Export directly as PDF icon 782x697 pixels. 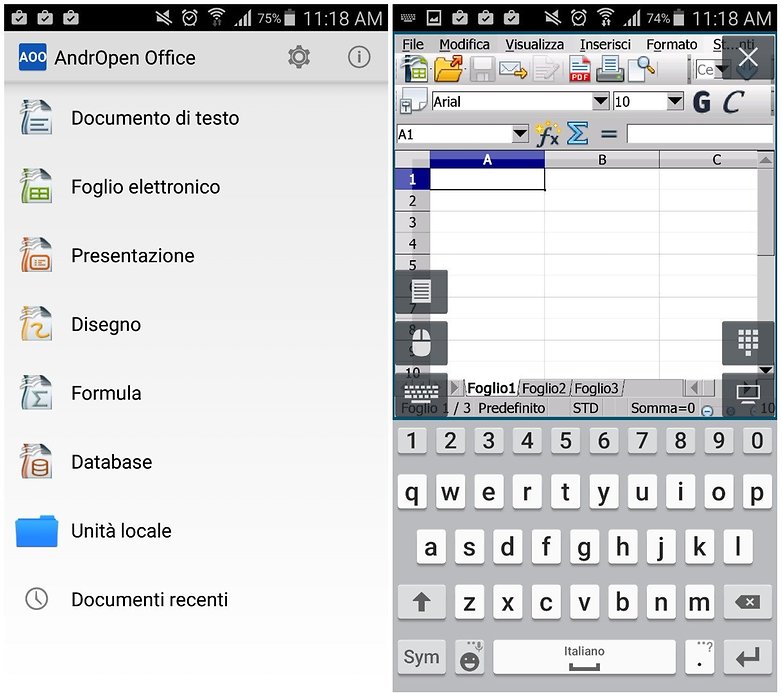click(580, 69)
